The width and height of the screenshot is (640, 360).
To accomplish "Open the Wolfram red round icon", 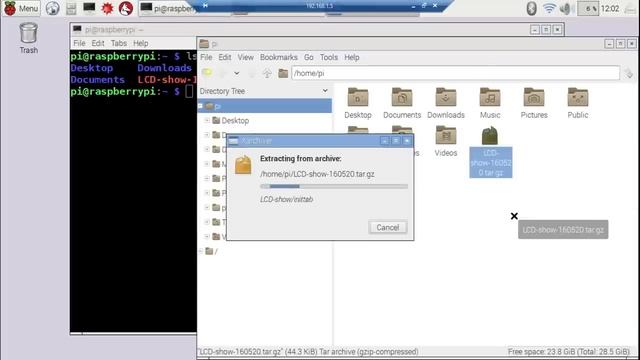I will point(126,8).
